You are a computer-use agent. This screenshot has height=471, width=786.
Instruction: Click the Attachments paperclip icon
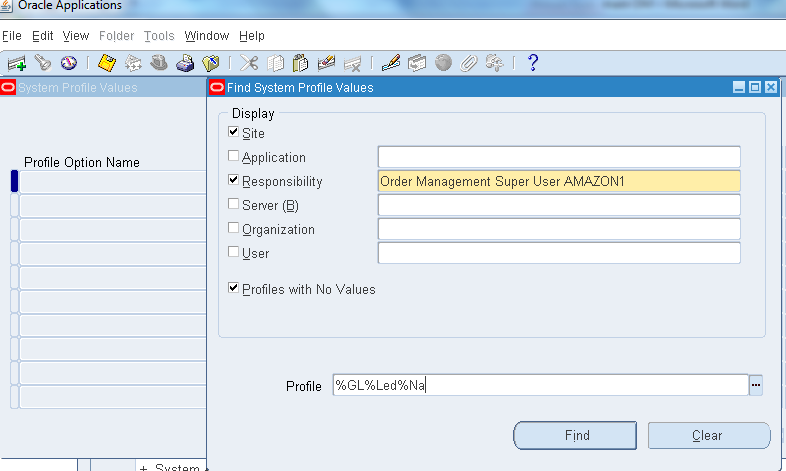tap(469, 63)
